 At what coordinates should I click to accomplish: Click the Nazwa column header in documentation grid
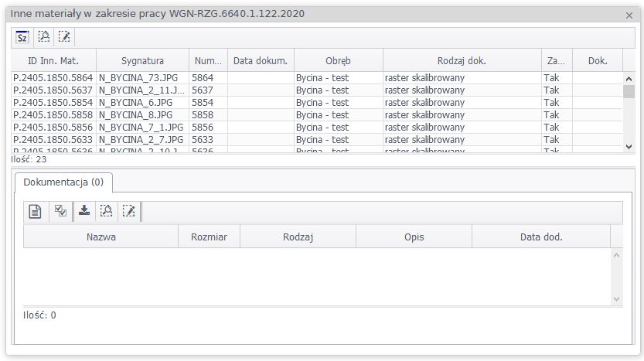101,237
